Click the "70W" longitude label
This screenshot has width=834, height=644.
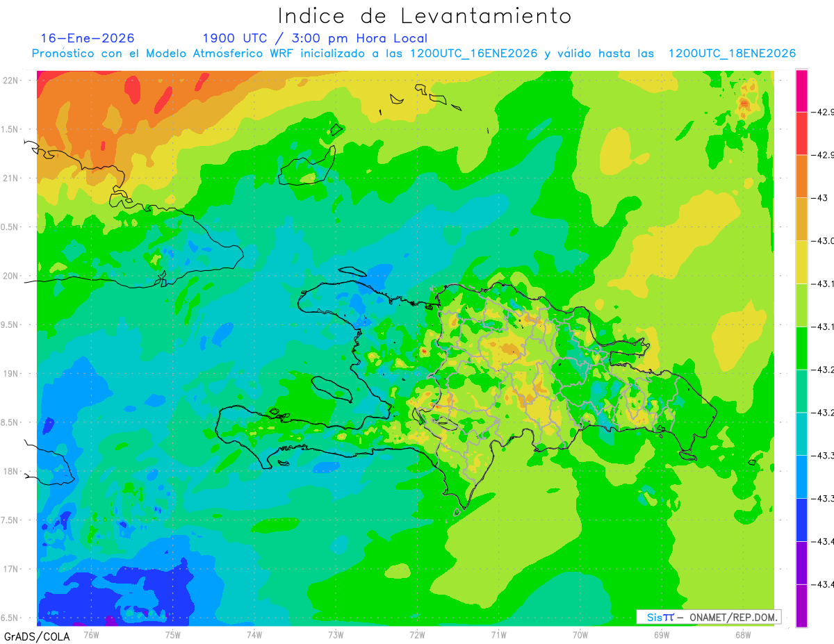tap(580, 634)
